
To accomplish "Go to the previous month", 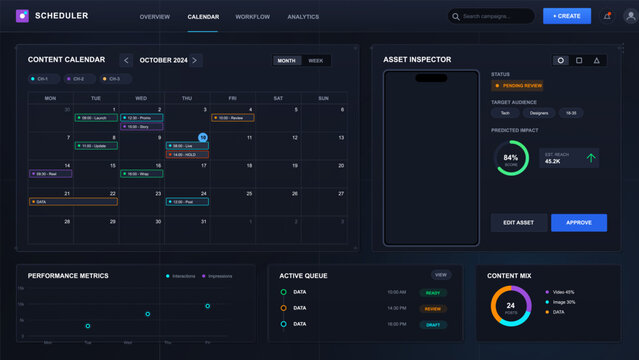I will 126,60.
